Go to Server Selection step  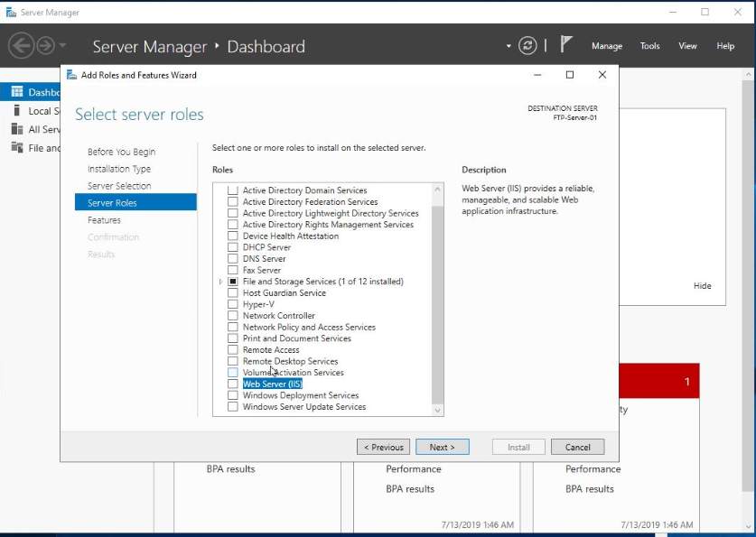tap(119, 186)
